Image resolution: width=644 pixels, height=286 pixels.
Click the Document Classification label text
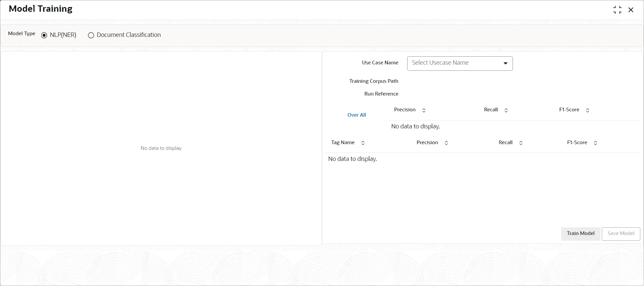pyautogui.click(x=129, y=35)
